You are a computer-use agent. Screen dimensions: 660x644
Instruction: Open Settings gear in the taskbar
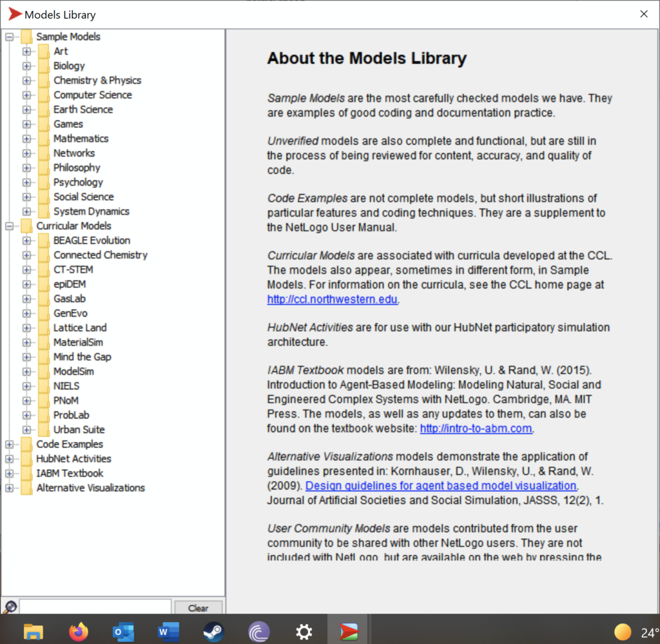pos(304,632)
